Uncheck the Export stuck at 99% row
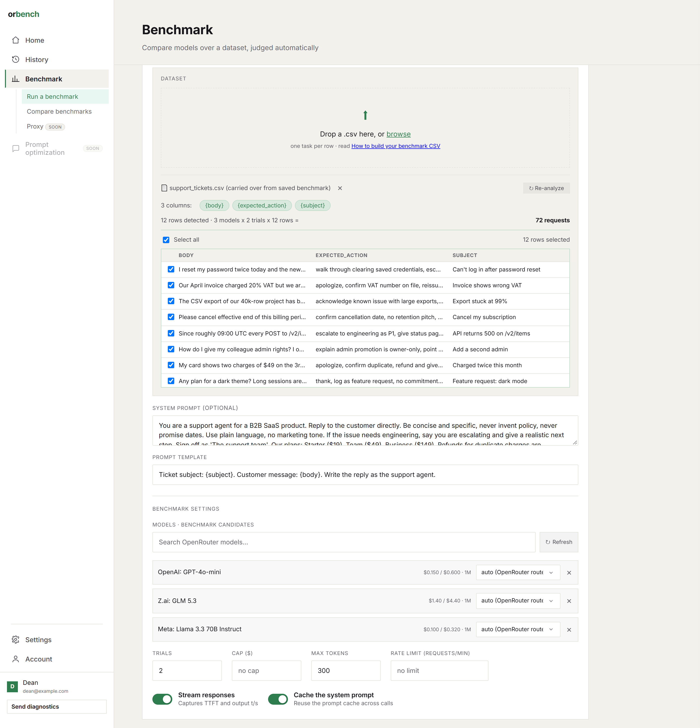The height and width of the screenshot is (728, 700). click(x=171, y=301)
